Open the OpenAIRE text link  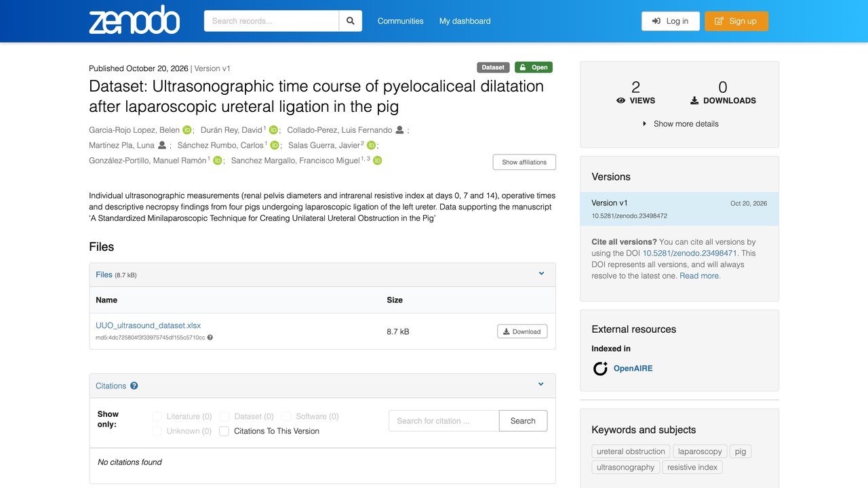633,369
